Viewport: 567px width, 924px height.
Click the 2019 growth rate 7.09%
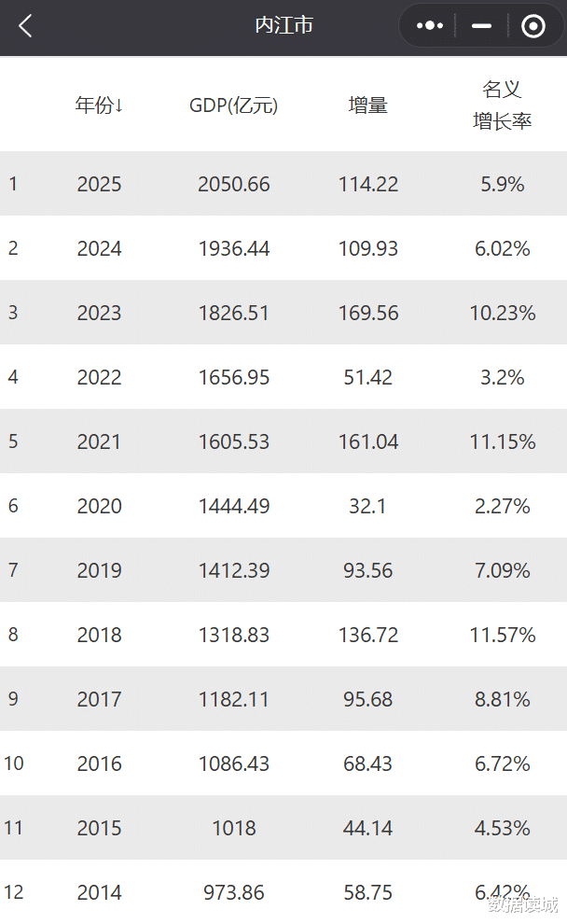point(502,571)
